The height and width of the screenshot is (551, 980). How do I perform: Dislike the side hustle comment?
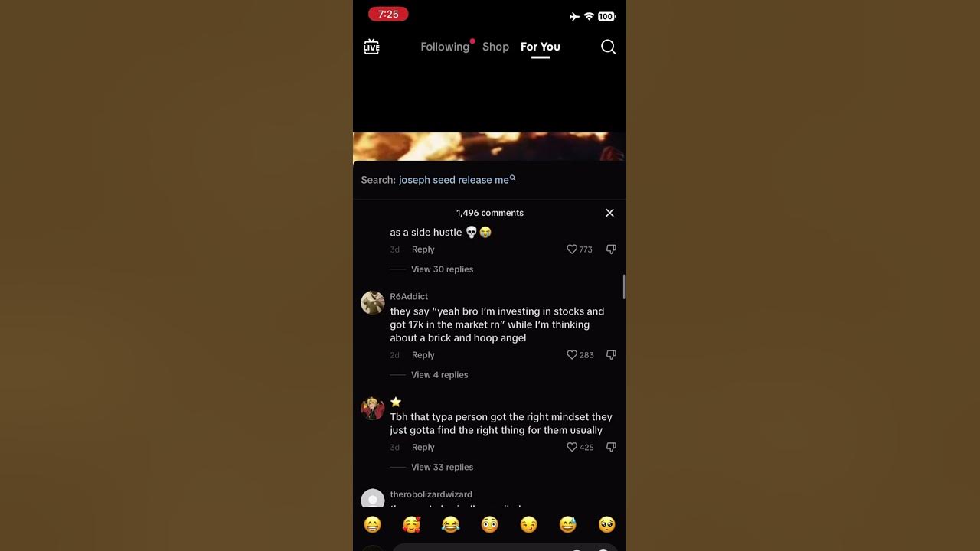[611, 249]
